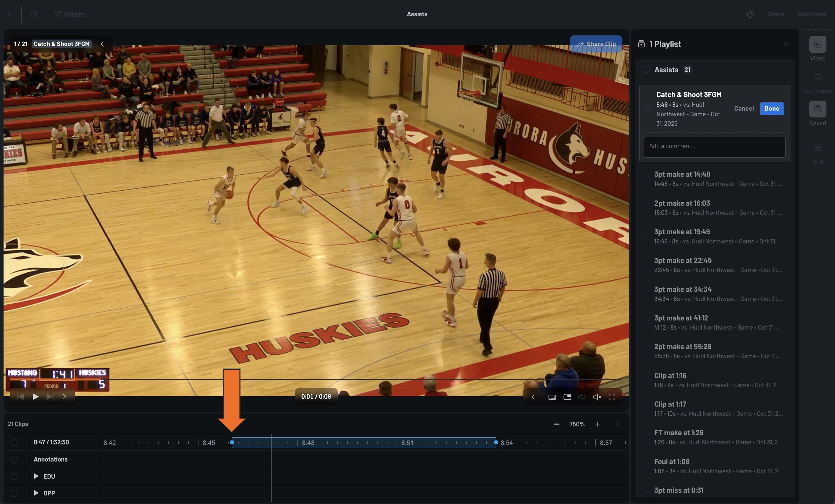Enter fullscreen video mode
This screenshot has width=835, height=504.
pyautogui.click(x=612, y=397)
